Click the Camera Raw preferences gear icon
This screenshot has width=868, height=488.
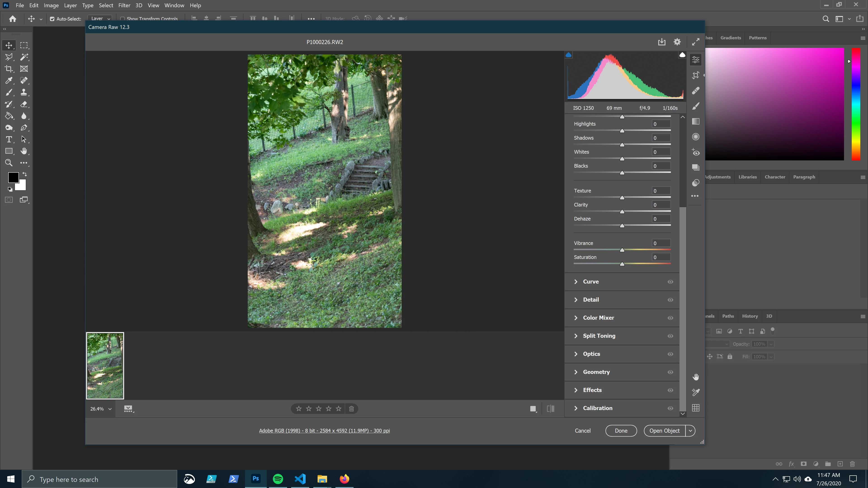pos(677,42)
